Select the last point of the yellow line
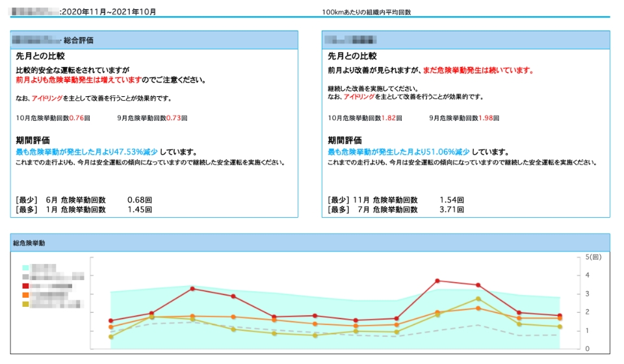624x364 pixels. tap(560, 326)
